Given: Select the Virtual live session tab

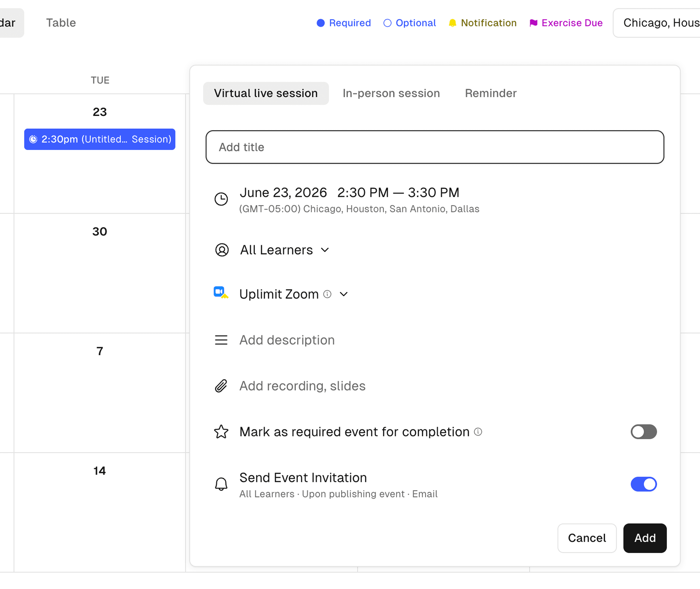Looking at the screenshot, I should pos(266,93).
